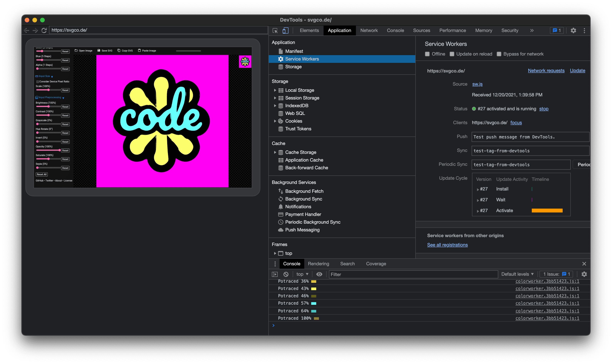Switch to the Network tab

pos(369,30)
